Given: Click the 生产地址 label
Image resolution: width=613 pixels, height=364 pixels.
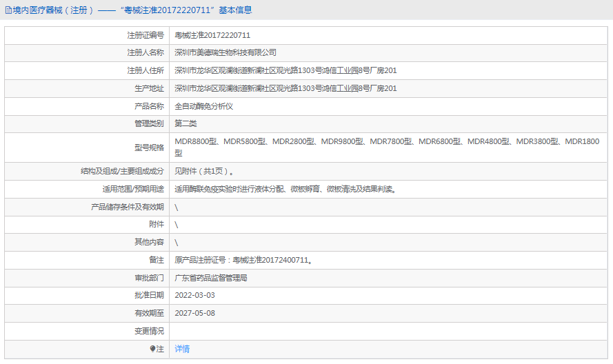Looking at the screenshot, I should (150, 88).
